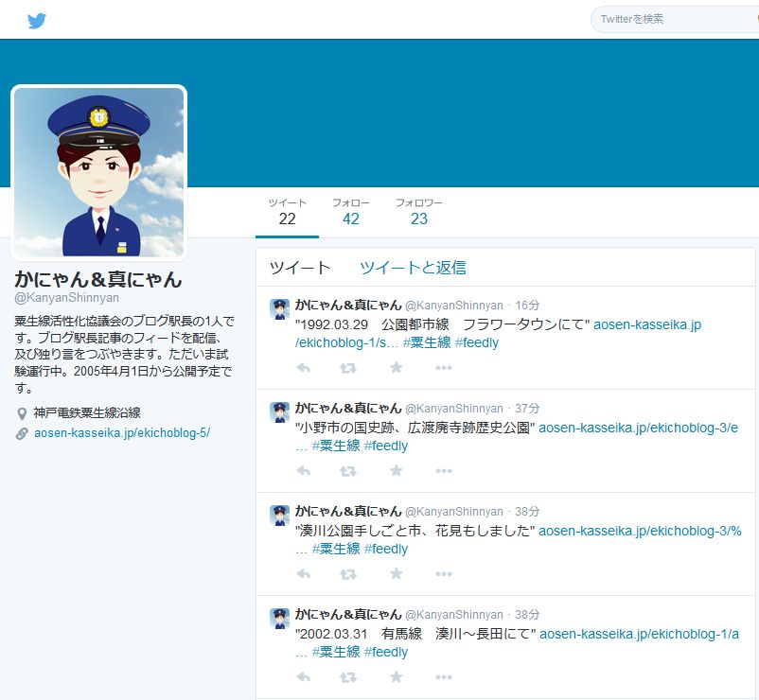The height and width of the screenshot is (700, 759).
Task: Favorite the 37分 tweet with star
Action: (x=396, y=470)
